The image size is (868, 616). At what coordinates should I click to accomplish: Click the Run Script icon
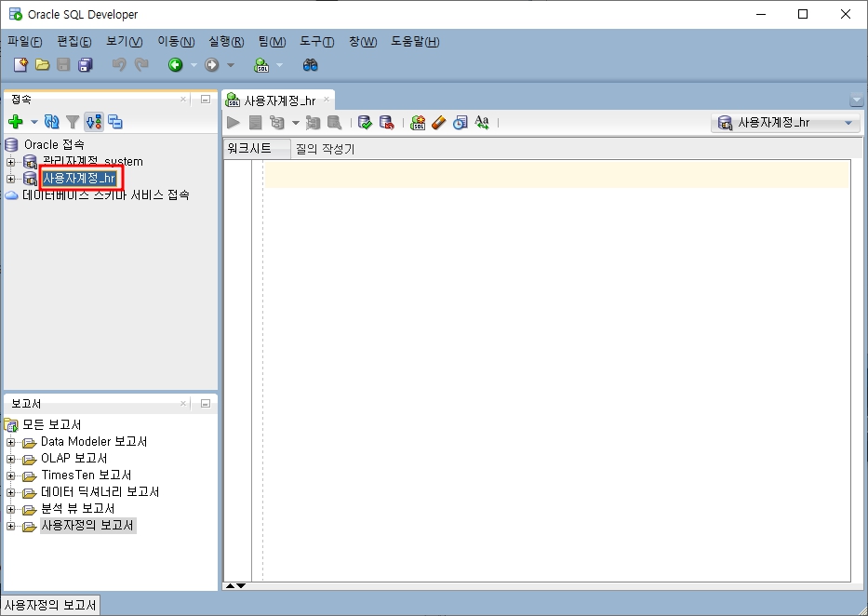(x=255, y=122)
